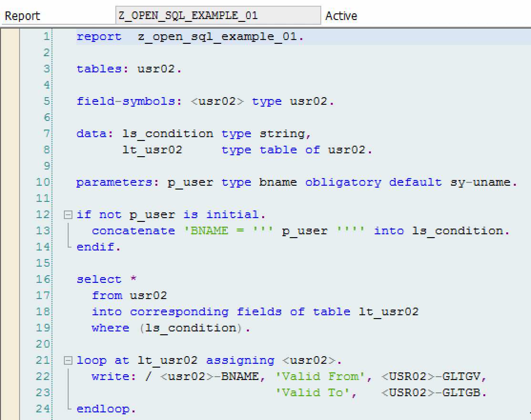Click line number 16 in the margin
The width and height of the screenshot is (531, 420).
coord(43,279)
